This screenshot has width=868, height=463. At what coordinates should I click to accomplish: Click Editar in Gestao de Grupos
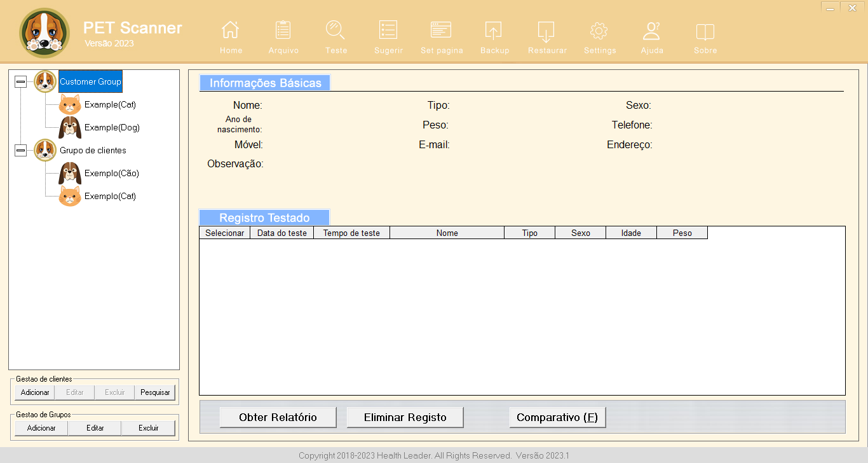pyautogui.click(x=95, y=428)
